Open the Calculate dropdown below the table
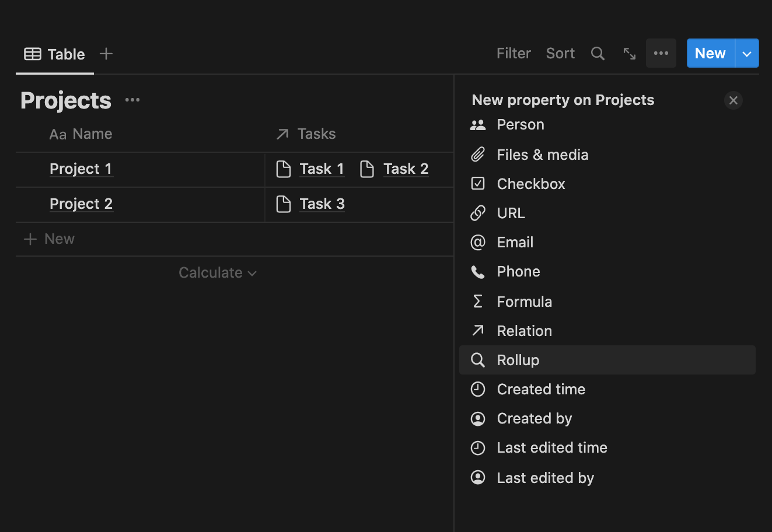Screen dimensions: 772x532 (x=218, y=272)
